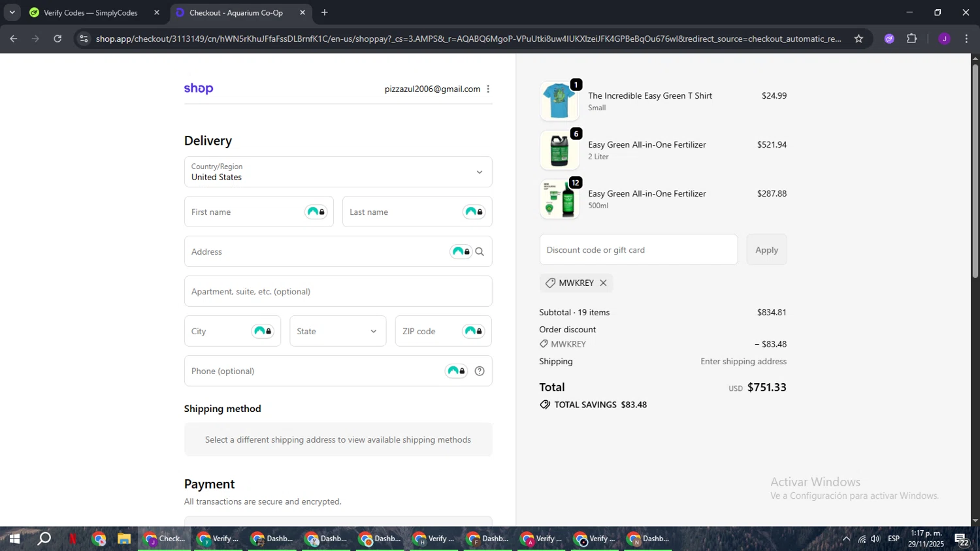980x551 pixels.
Task: Click the MWKREY discount tag icon
Action: coord(550,283)
